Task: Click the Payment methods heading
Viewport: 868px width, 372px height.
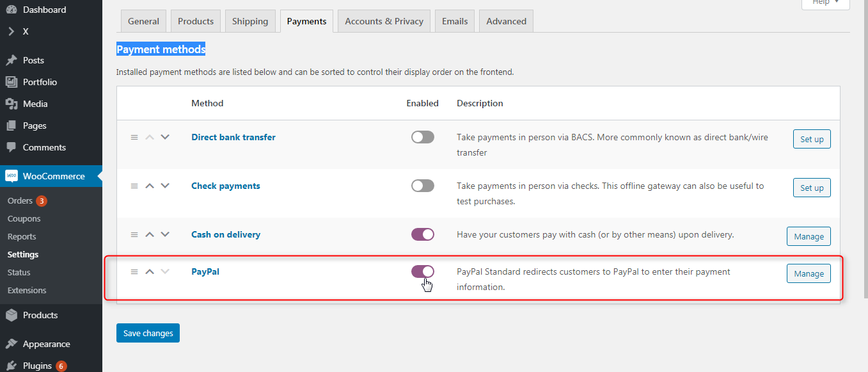Action: click(x=161, y=49)
